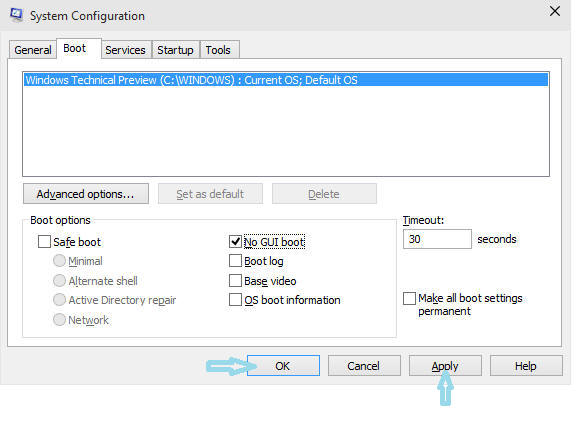Choose the Active Directory repair option

59,299
